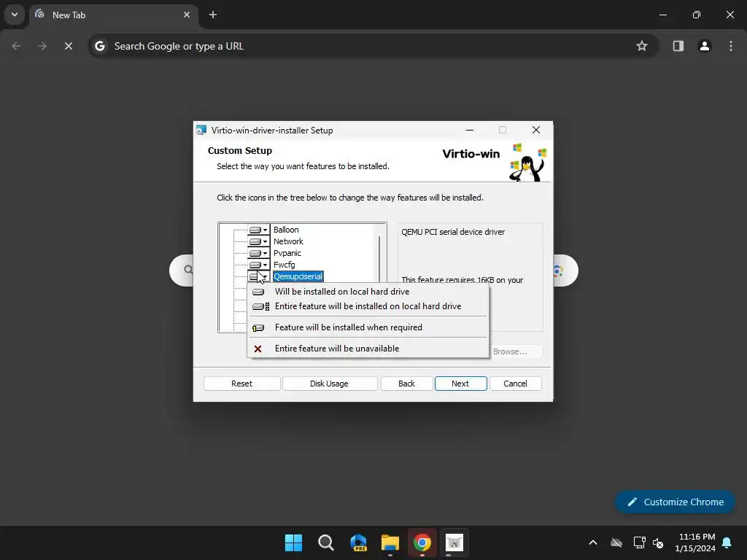This screenshot has width=747, height=560.
Task: Click the red X unavailable icon
Action: [258, 349]
